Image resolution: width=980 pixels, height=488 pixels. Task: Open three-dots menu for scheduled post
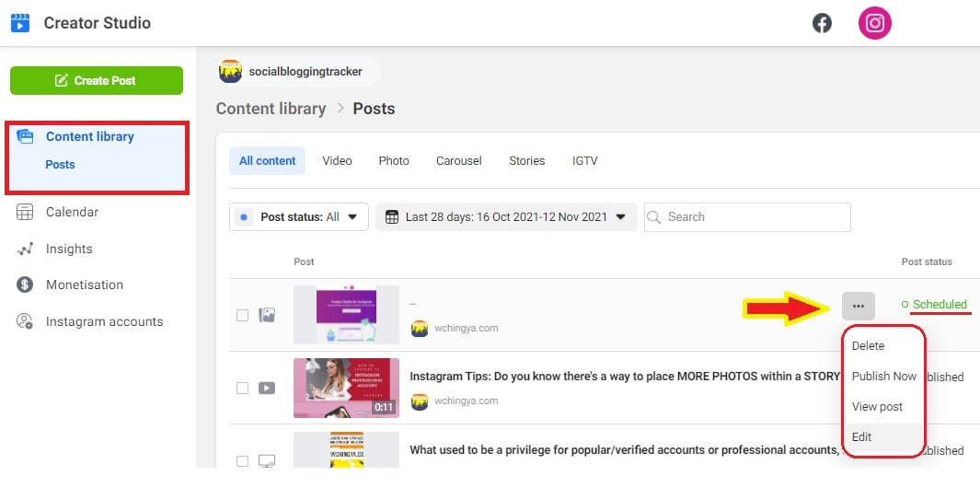pyautogui.click(x=859, y=306)
